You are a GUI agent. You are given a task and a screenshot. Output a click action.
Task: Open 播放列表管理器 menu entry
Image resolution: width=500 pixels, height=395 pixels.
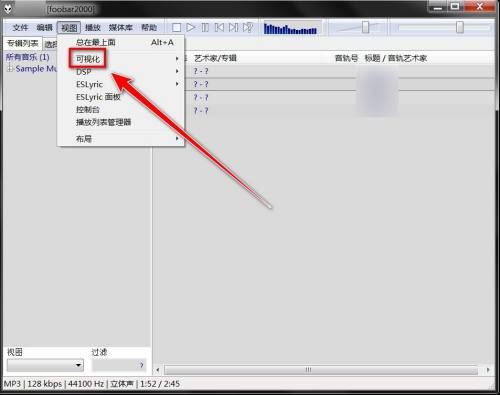(121, 122)
